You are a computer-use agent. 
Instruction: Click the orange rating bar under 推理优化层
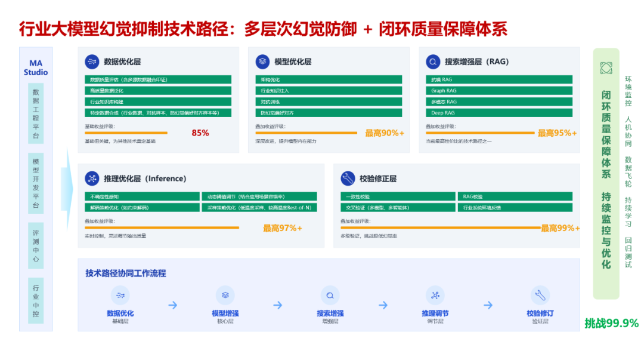pyautogui.click(x=162, y=227)
